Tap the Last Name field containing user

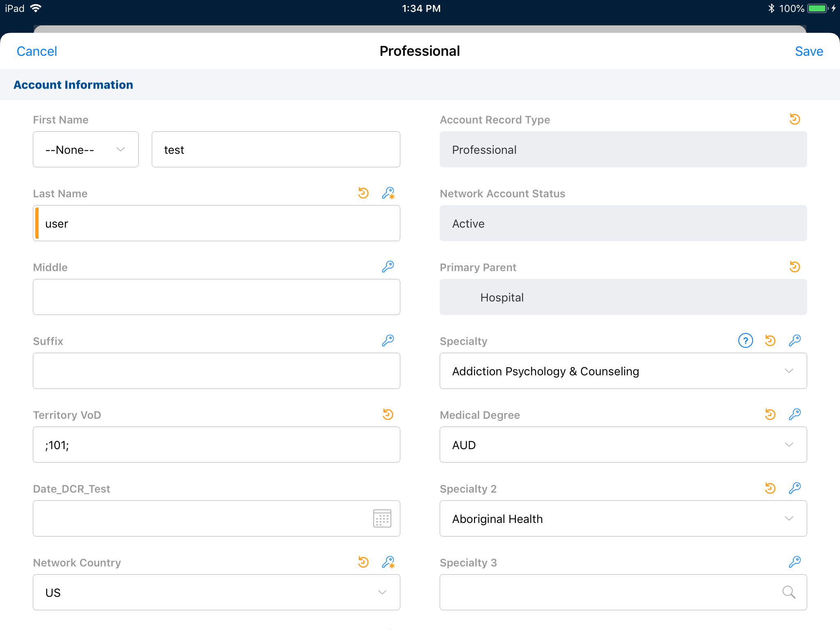tap(216, 223)
